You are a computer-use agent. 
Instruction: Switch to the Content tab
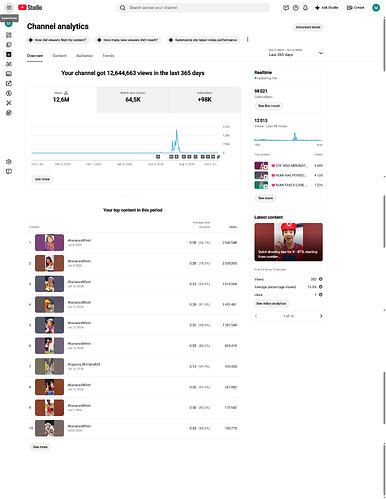pyautogui.click(x=60, y=56)
